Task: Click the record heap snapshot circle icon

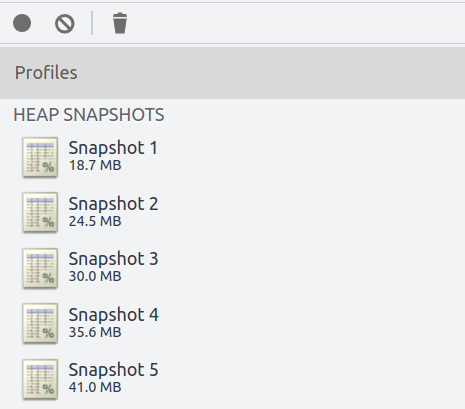Action: pos(22,23)
